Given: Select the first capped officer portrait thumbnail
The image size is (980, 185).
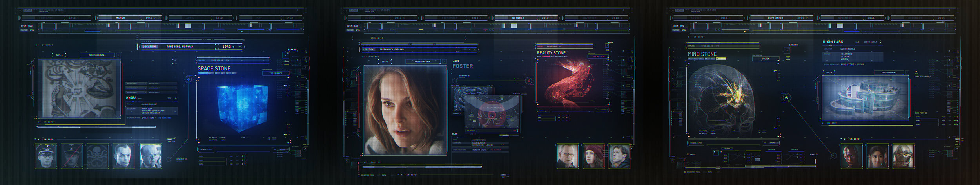Looking at the screenshot, I should point(46,156).
